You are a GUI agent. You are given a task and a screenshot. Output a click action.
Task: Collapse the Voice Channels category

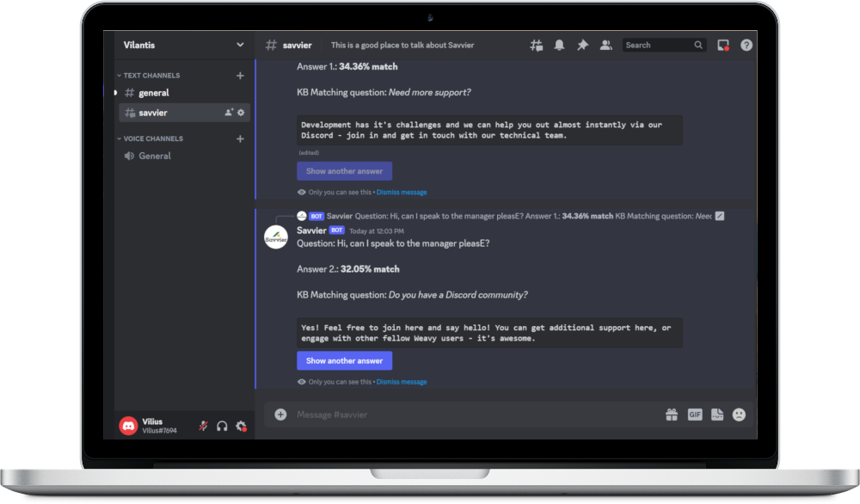(150, 138)
